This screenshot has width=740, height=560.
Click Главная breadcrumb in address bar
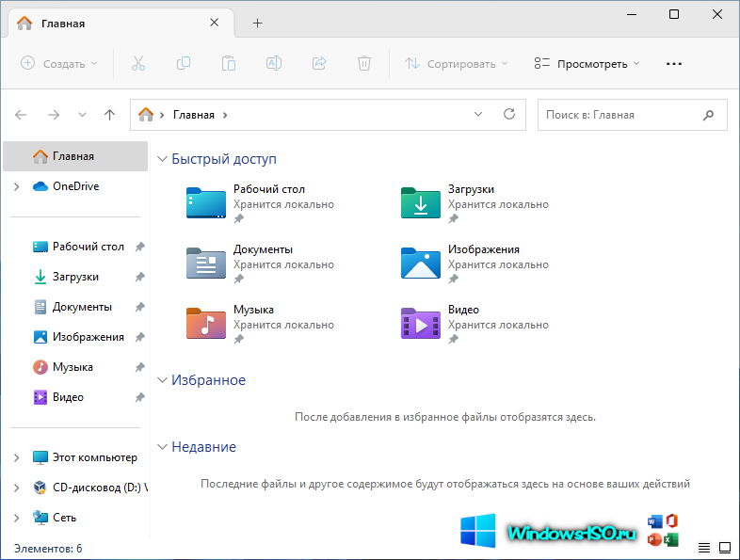click(x=194, y=115)
